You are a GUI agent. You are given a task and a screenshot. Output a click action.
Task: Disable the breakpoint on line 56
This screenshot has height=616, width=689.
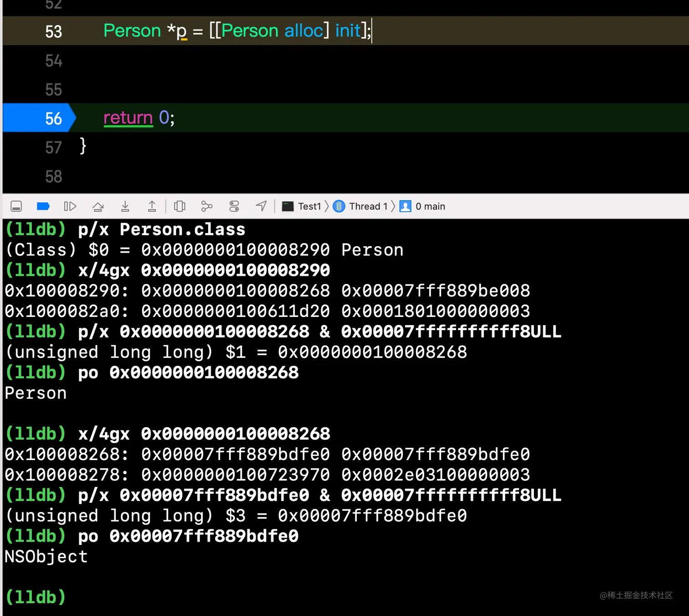[39, 118]
